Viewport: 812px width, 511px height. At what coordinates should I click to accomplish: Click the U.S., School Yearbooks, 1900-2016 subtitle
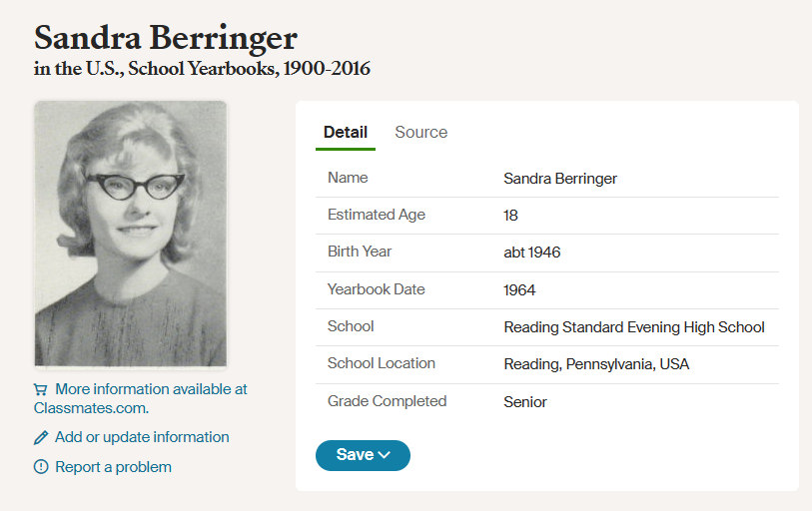[228, 69]
